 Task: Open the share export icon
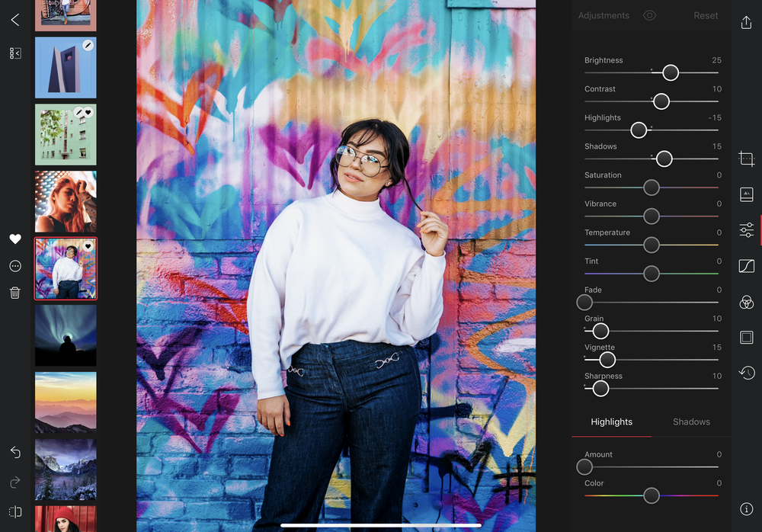click(746, 22)
